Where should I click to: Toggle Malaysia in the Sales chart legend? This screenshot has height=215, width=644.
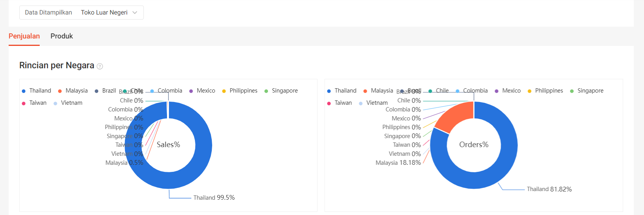pos(73,91)
